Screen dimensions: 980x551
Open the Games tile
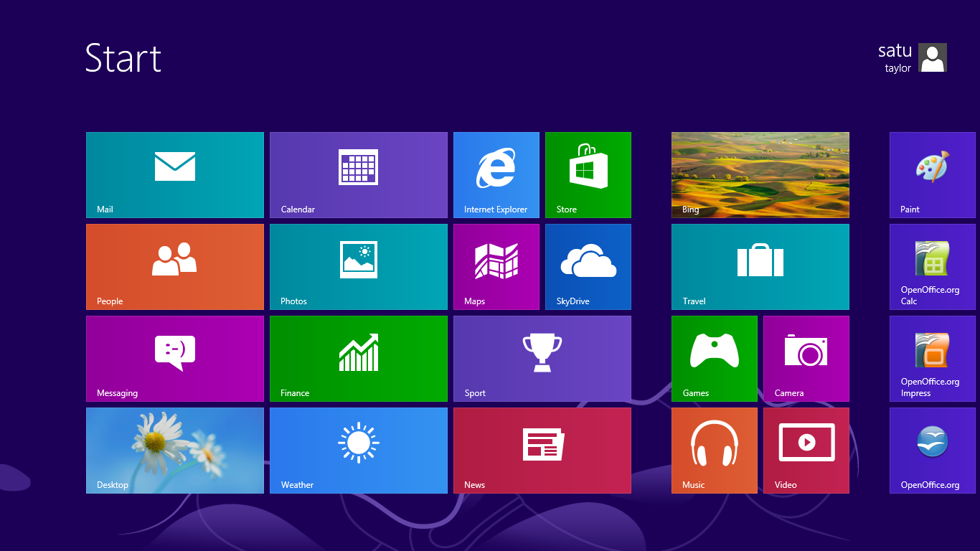pyautogui.click(x=715, y=359)
